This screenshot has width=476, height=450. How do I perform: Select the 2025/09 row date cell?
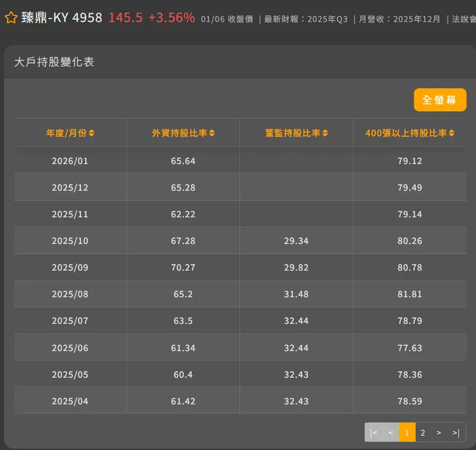(x=70, y=267)
